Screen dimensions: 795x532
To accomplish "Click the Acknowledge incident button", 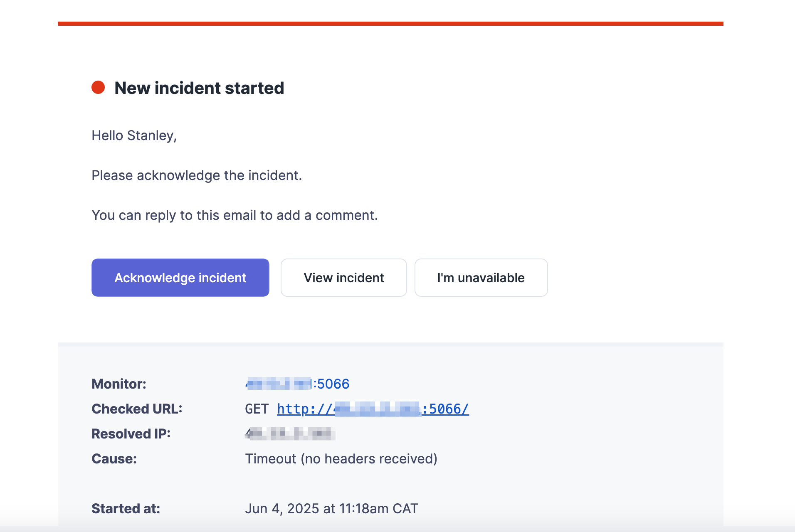I will click(180, 278).
